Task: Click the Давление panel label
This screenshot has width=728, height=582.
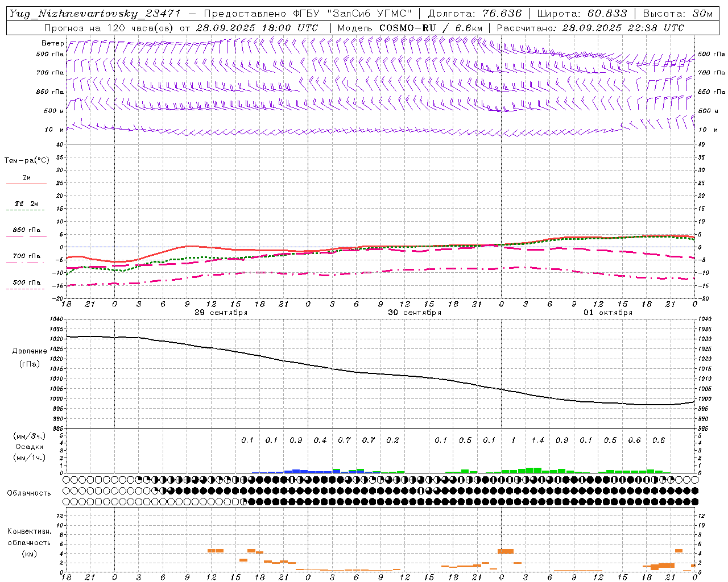Action: tap(29, 351)
